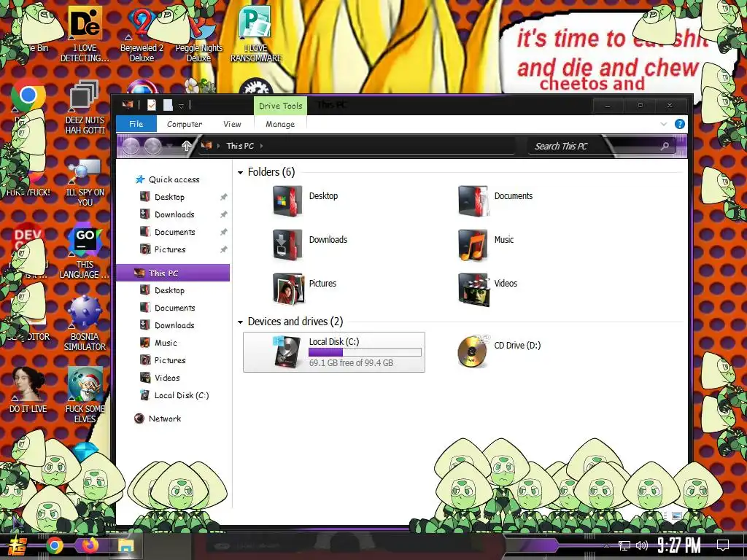Open the 9:27 PM clock
Screen dimensions: 747x560
click(679, 545)
